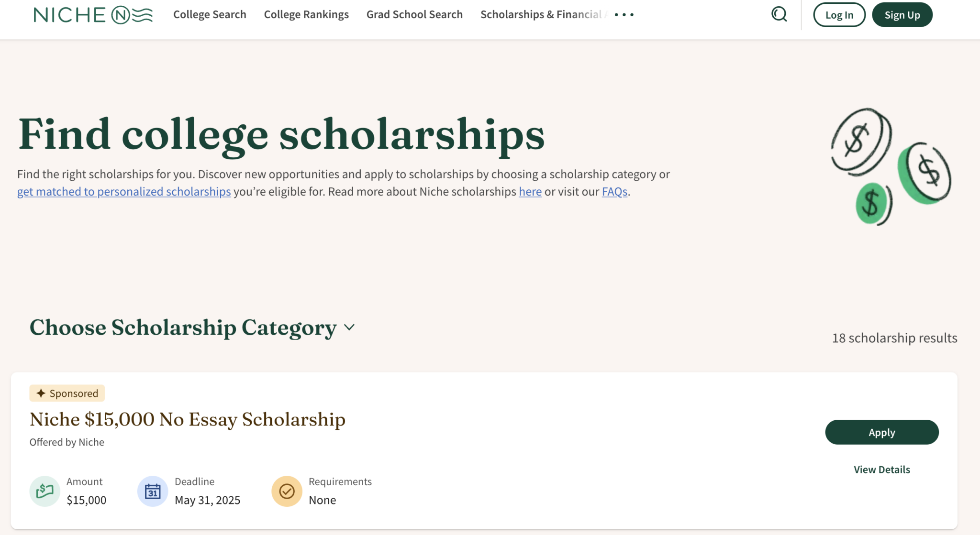Expand the Choose Scholarship Category chevron
Screen dimensions: 980x535
pos(349,328)
